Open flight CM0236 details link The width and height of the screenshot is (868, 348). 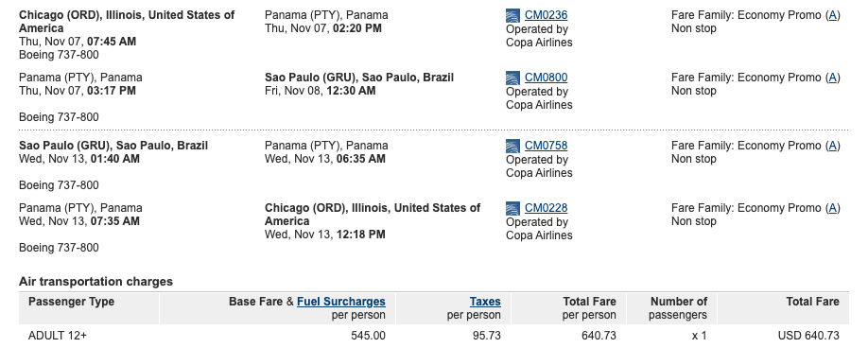[x=546, y=15]
